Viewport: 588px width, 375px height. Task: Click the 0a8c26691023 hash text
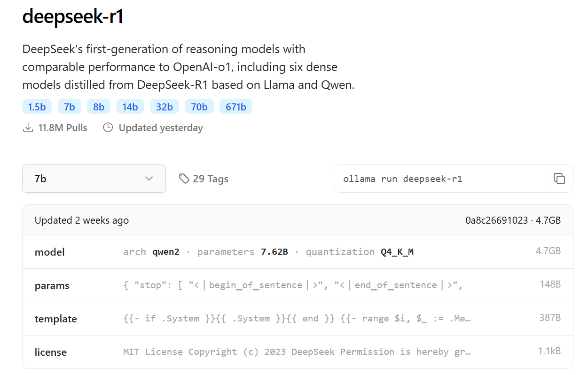click(497, 220)
